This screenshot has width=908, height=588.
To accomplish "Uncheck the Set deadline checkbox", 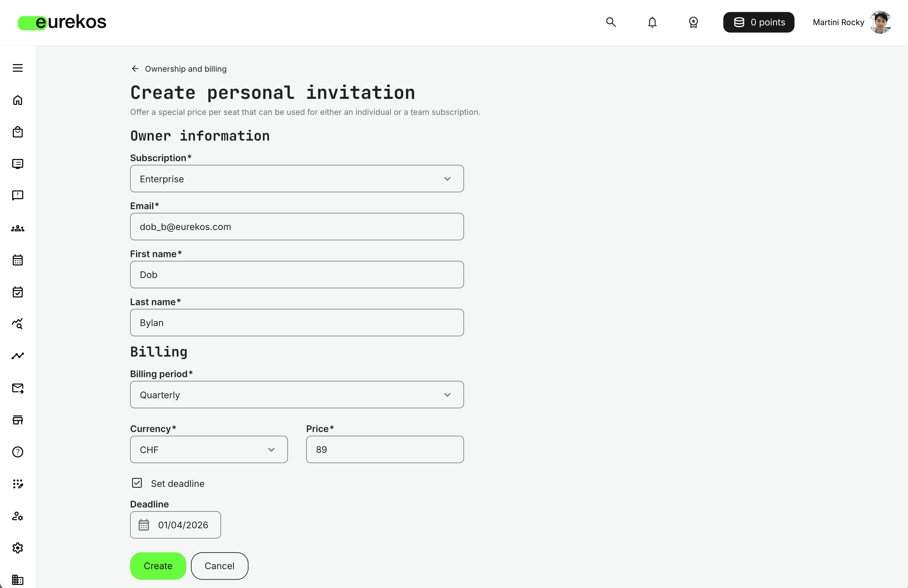I will (x=137, y=483).
